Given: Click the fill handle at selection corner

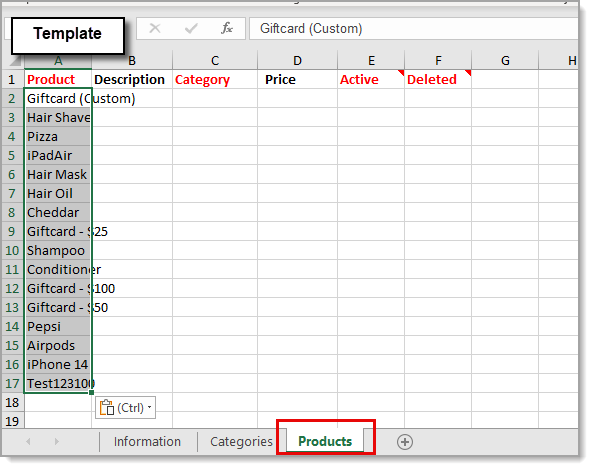Looking at the screenshot, I should [91, 393].
